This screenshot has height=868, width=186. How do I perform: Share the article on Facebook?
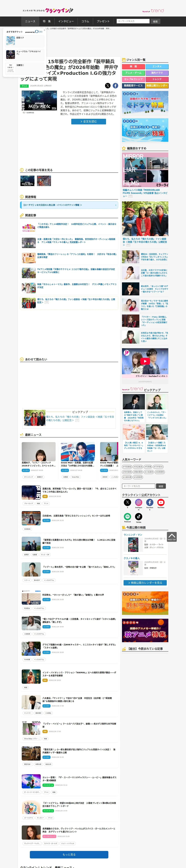pos(115,86)
